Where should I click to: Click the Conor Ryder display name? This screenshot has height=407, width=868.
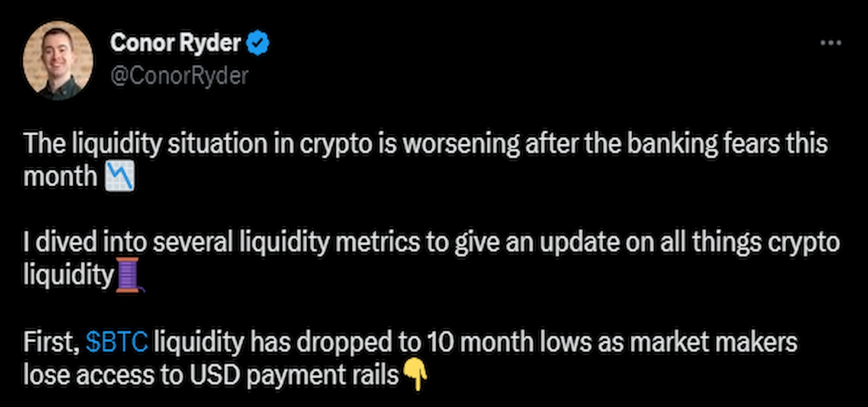tap(175, 43)
